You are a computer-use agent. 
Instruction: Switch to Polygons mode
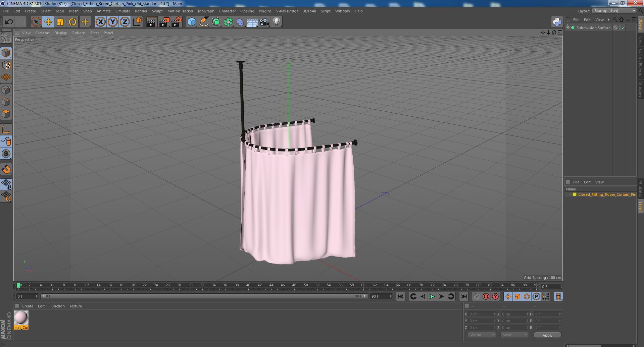point(6,114)
